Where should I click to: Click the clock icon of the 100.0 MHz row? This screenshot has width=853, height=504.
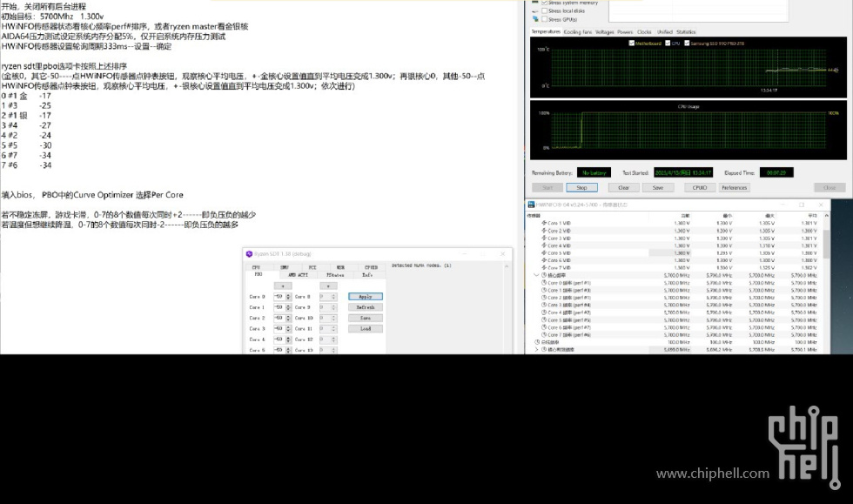(x=537, y=342)
